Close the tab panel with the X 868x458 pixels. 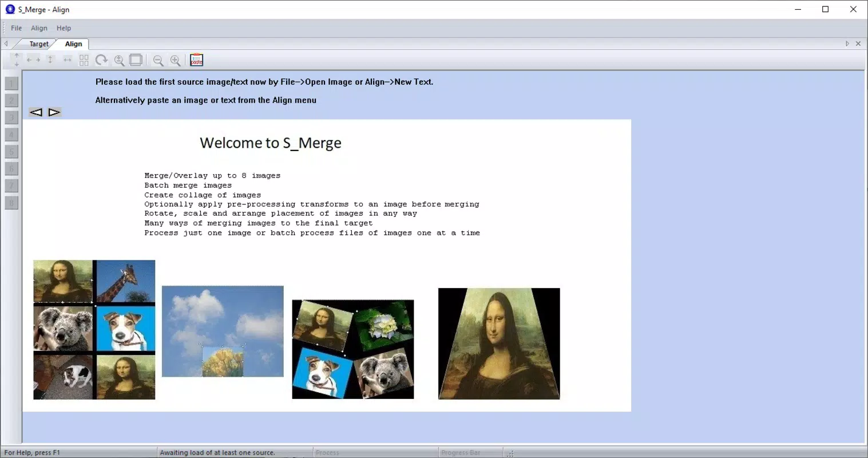coord(858,44)
